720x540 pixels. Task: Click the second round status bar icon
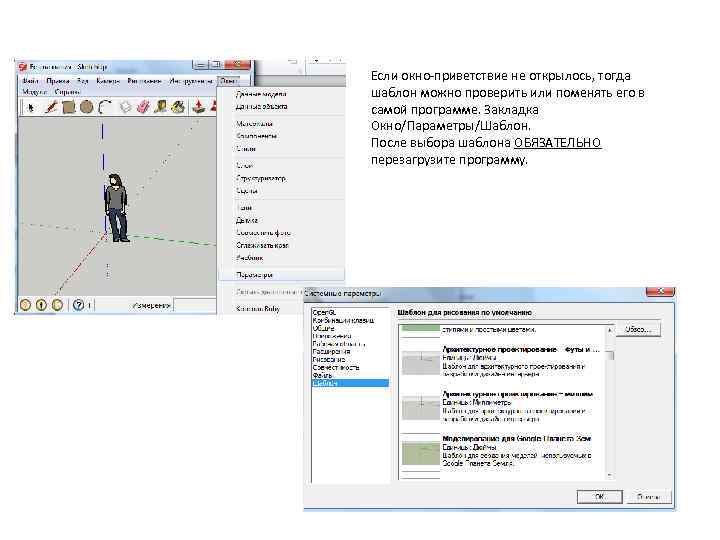click(x=41, y=304)
